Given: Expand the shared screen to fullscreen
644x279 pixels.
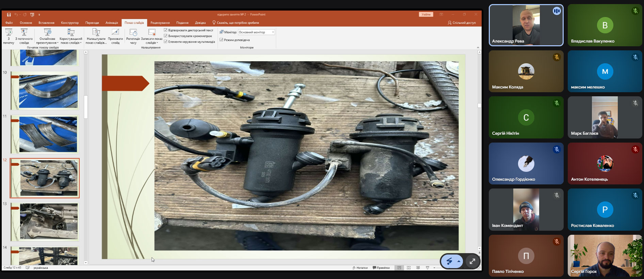Looking at the screenshot, I should click(x=472, y=261).
